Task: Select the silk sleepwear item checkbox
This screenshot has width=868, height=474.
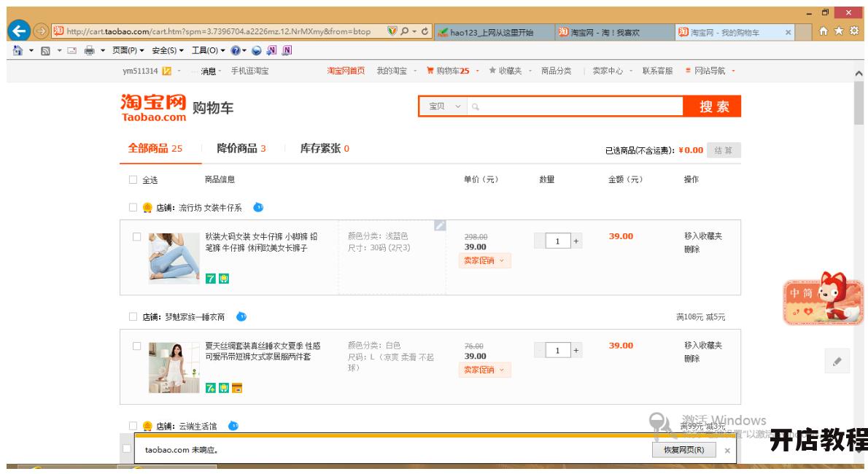Action: tap(136, 346)
